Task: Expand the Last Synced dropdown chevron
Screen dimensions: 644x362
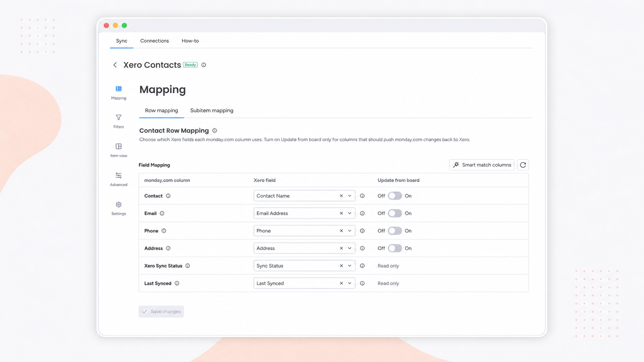Action: 350,284
